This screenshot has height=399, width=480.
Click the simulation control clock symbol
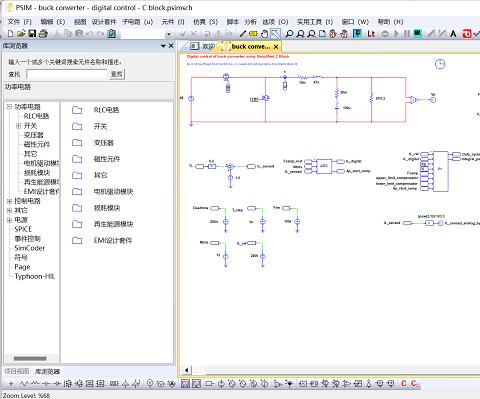coord(440,64)
